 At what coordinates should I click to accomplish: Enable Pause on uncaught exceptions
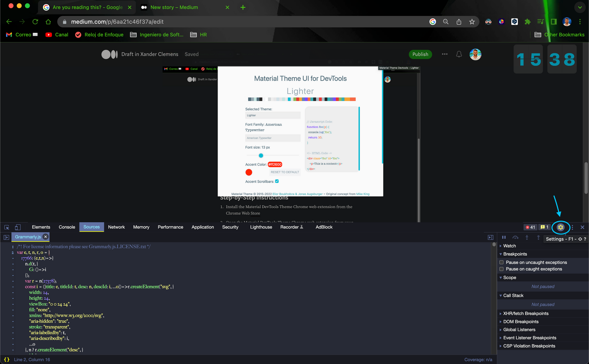[502, 262]
